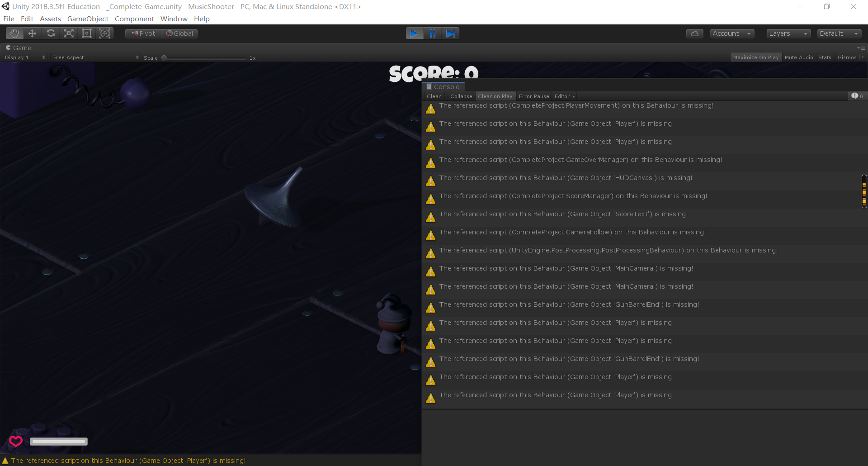The width and height of the screenshot is (868, 466).
Task: Click the Console vertical scrollbar thumb
Action: (864, 191)
